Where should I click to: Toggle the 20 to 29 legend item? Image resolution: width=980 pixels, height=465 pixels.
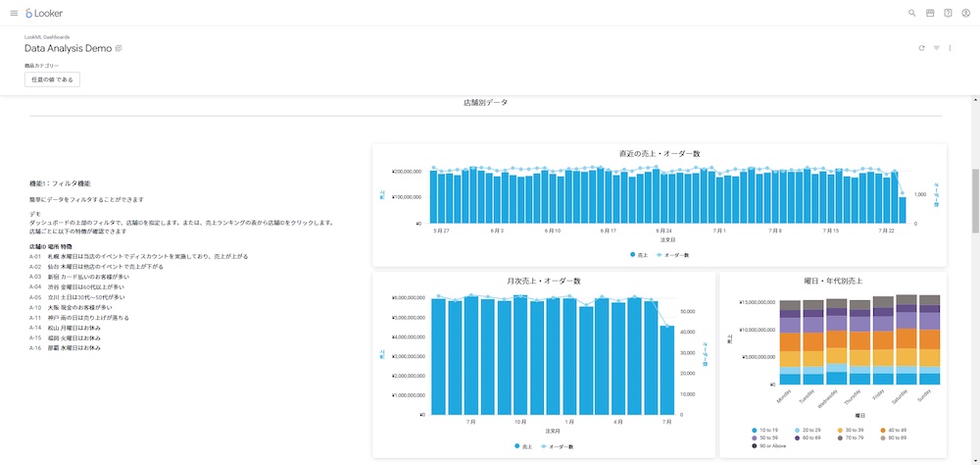[808, 430]
